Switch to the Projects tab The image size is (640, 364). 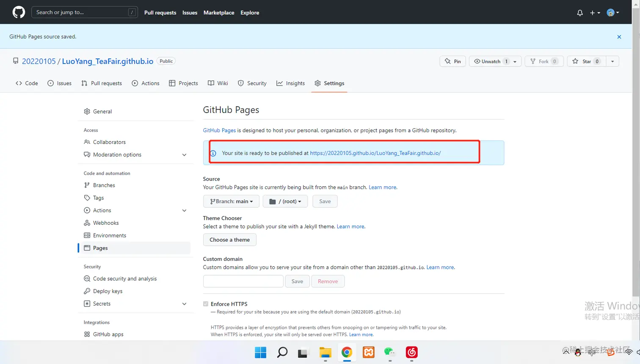tap(183, 83)
